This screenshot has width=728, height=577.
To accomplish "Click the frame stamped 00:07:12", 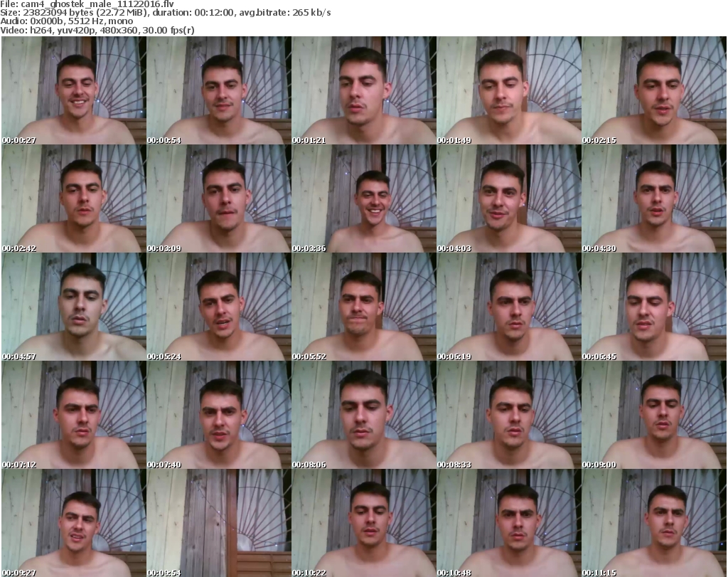I will pyautogui.click(x=74, y=415).
